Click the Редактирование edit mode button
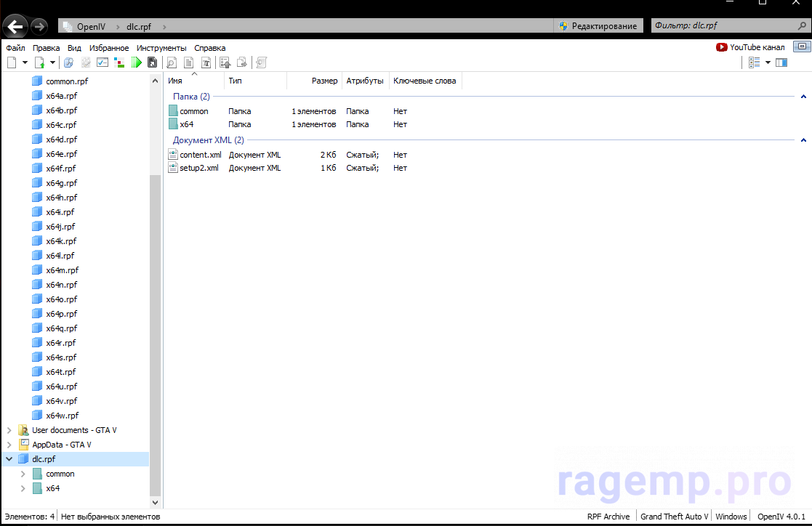812x526 pixels. (x=598, y=26)
